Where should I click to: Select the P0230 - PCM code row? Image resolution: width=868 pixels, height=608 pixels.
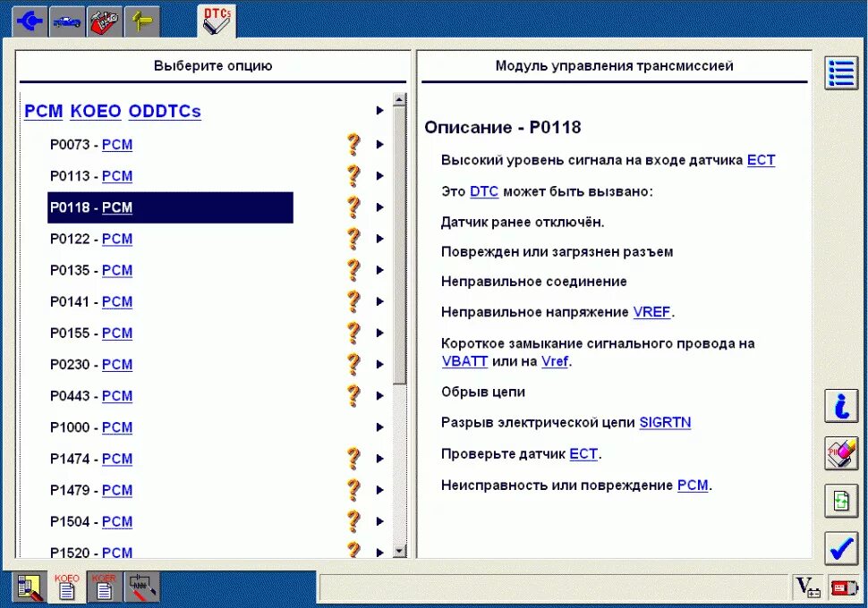click(91, 365)
